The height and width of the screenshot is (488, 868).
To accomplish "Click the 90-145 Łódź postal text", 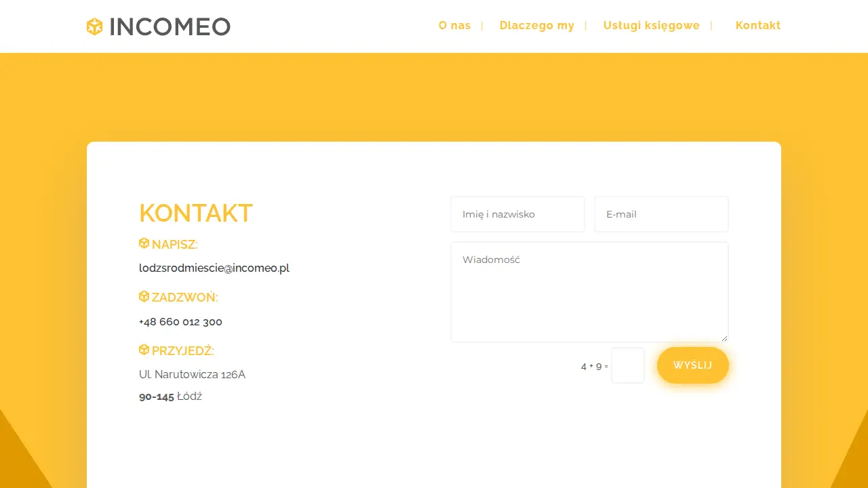I will click(x=170, y=396).
